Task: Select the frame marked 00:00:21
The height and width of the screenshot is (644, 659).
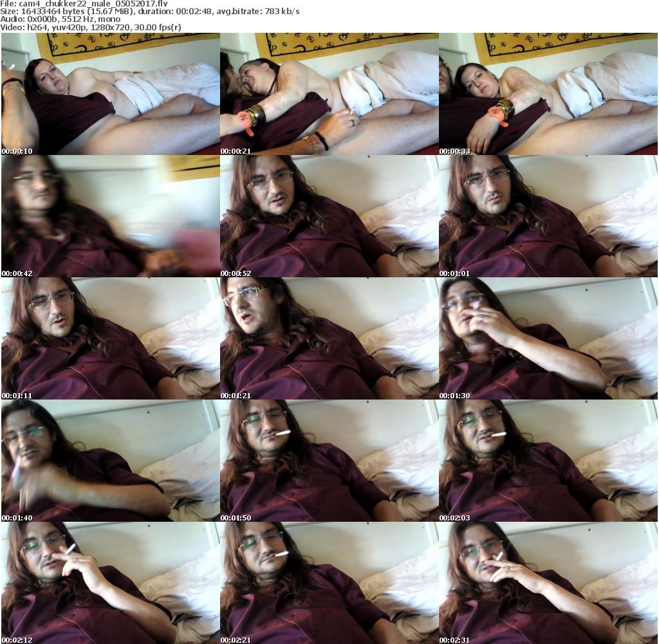Action: pos(329,94)
